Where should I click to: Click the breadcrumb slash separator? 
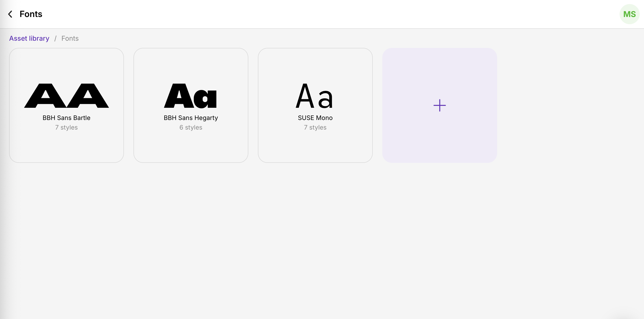(x=56, y=39)
